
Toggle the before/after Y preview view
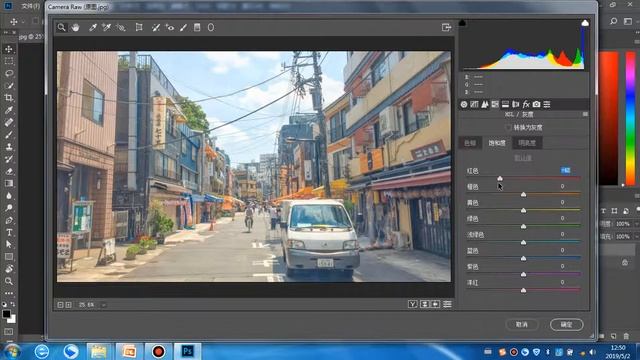413,304
